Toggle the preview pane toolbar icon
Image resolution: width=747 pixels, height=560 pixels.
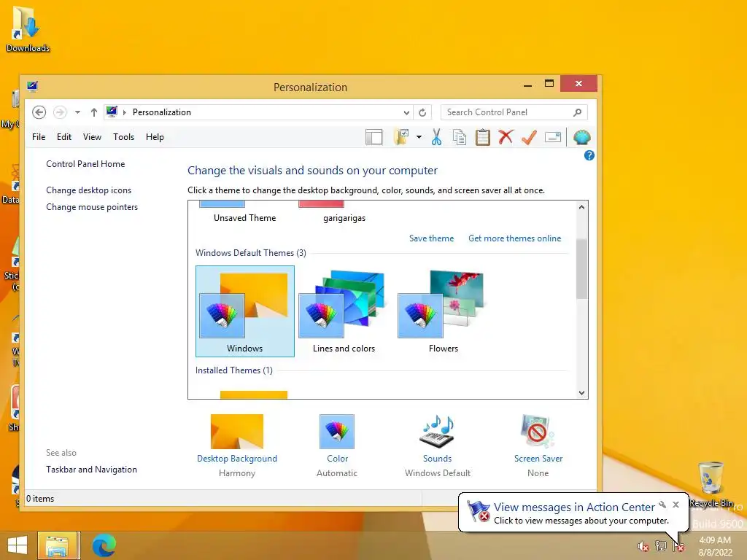[374, 137]
